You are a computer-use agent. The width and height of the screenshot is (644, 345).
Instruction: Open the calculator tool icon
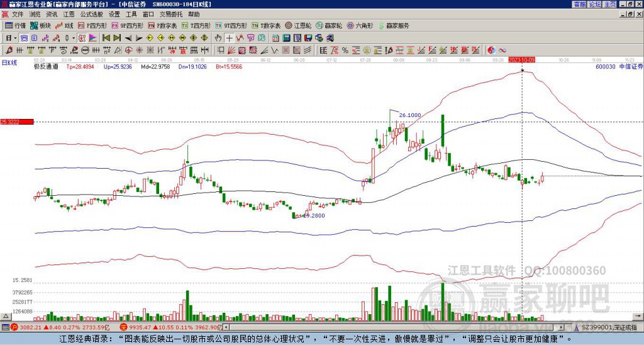(287, 38)
